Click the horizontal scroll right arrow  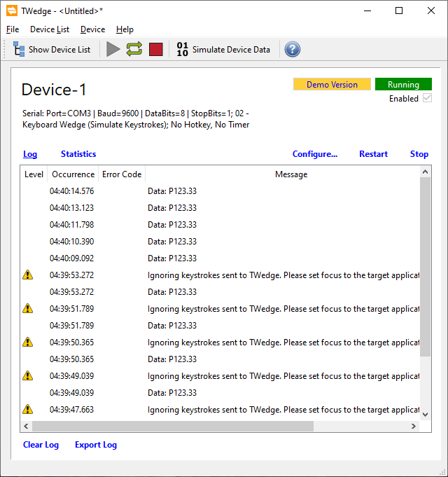[414, 426]
